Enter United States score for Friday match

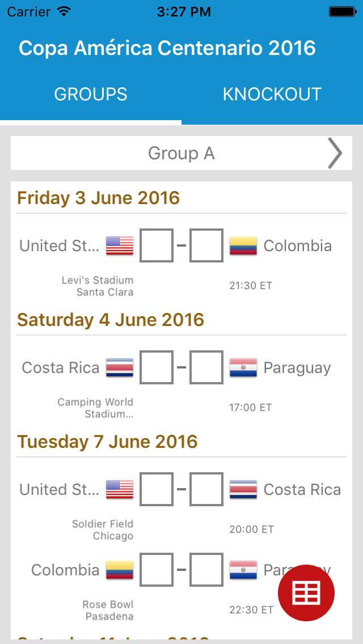[157, 246]
